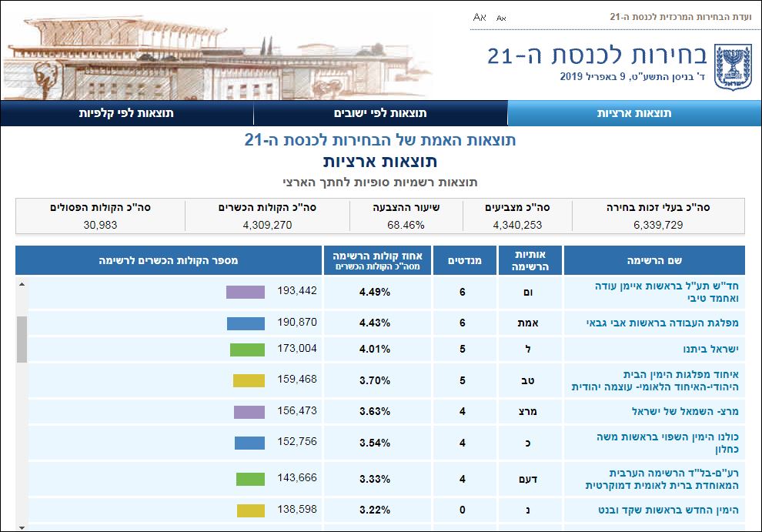Click the מנדטים column header
The width and height of the screenshot is (762, 532).
point(464,260)
